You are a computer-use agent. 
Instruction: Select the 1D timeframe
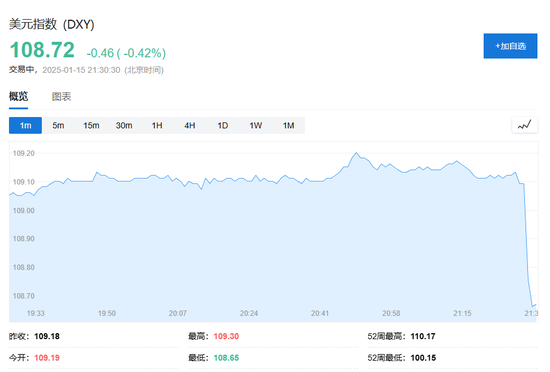223,125
